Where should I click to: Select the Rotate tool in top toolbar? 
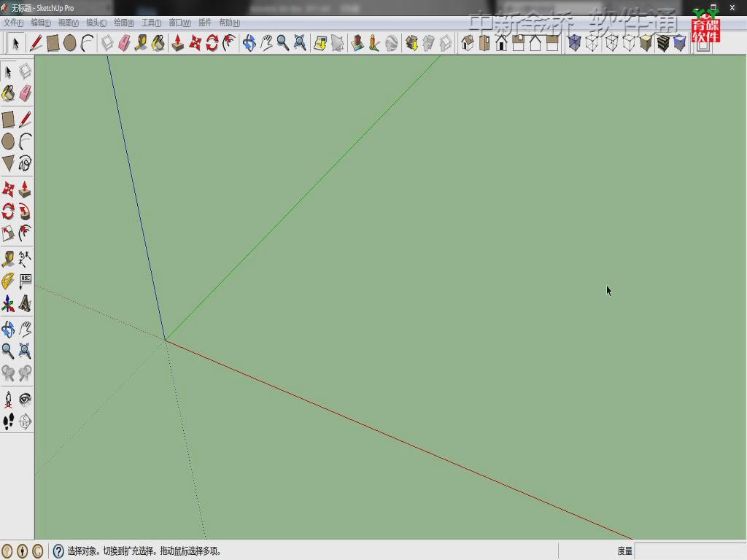pyautogui.click(x=212, y=43)
